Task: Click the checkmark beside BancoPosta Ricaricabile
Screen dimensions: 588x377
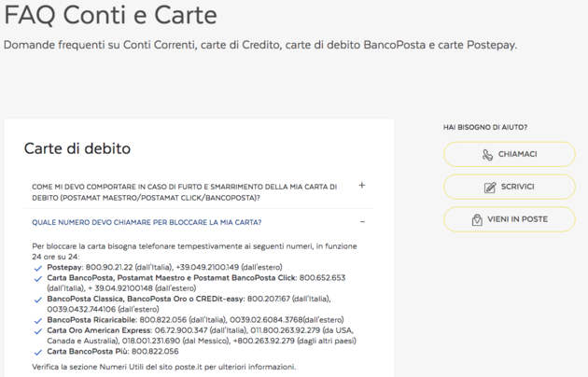Action: click(38, 321)
